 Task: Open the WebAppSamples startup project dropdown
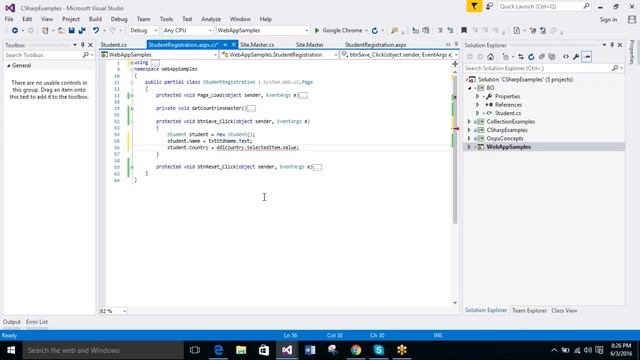(x=262, y=31)
